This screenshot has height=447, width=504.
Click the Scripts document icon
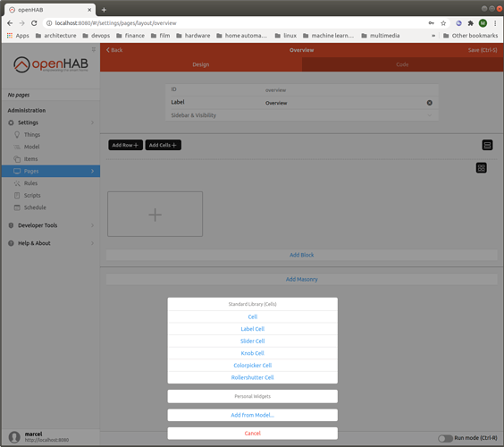coord(17,195)
